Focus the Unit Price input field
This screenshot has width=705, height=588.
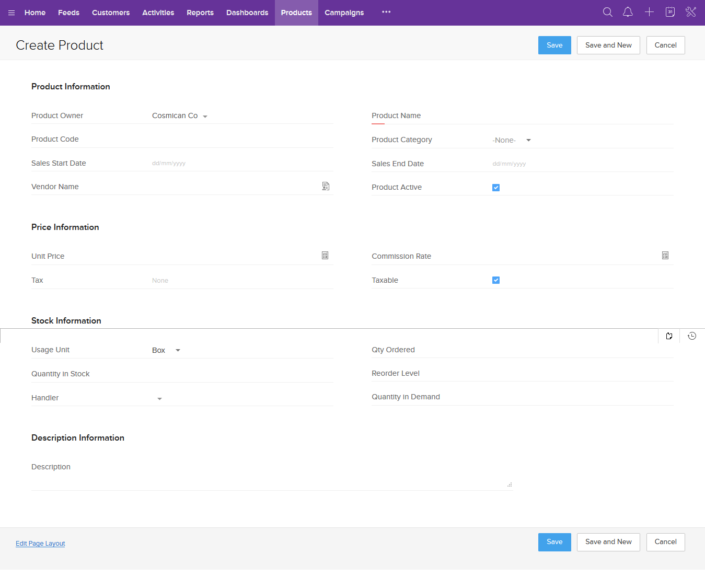(x=235, y=256)
